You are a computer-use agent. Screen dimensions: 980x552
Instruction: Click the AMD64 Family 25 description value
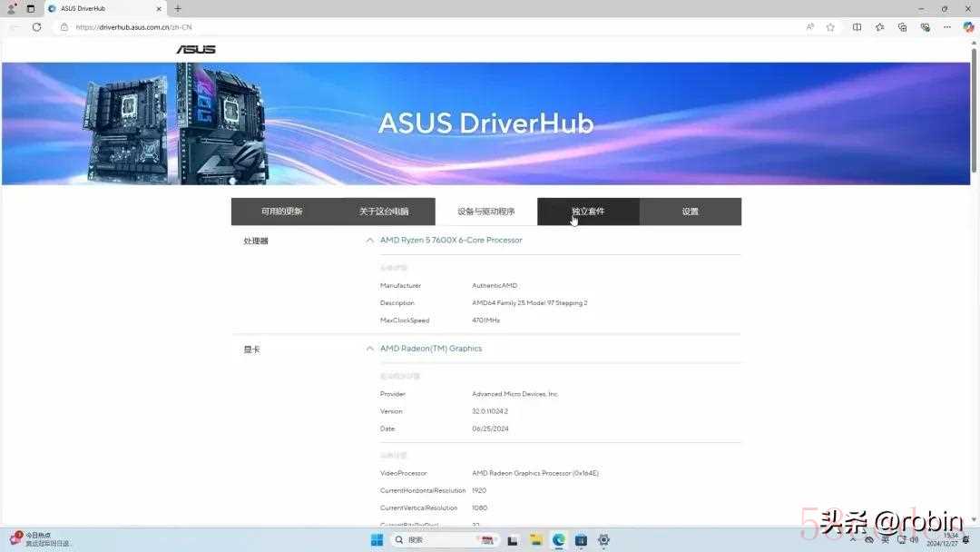(529, 302)
